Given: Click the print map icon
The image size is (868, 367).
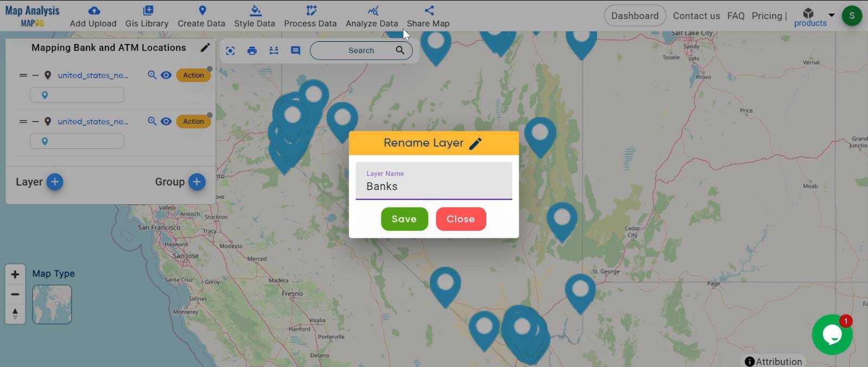Looking at the screenshot, I should point(252,50).
